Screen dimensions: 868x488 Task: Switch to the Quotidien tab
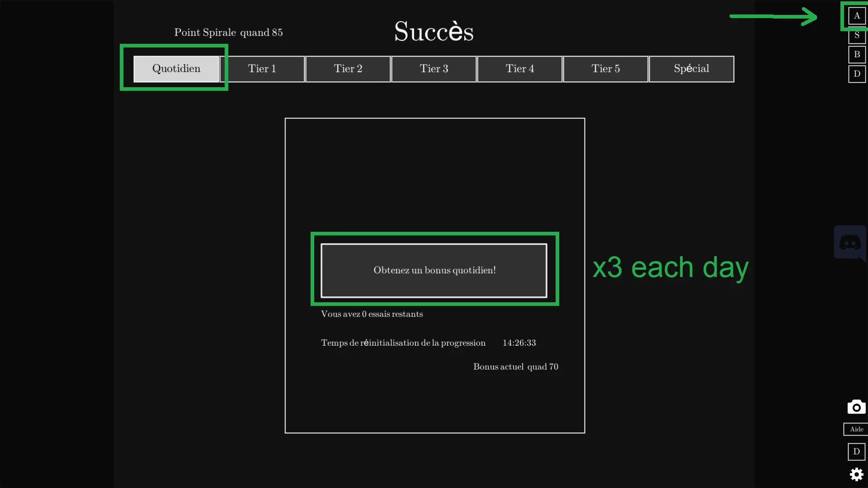click(x=176, y=69)
